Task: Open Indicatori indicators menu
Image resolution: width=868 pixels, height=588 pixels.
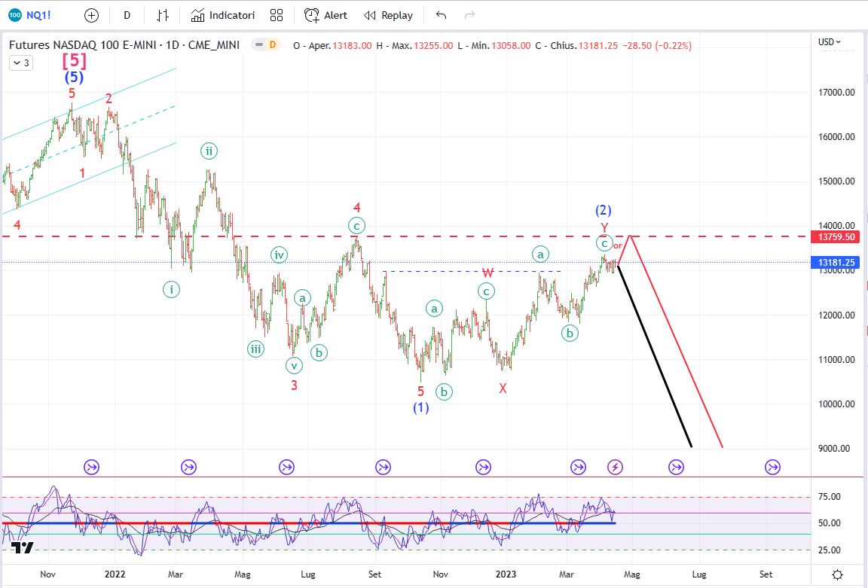Action: (222, 16)
